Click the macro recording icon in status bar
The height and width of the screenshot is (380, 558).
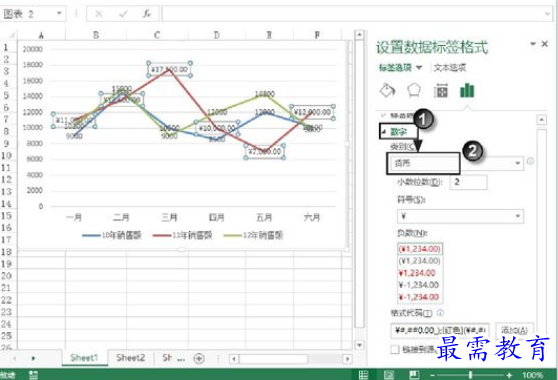click(x=33, y=375)
